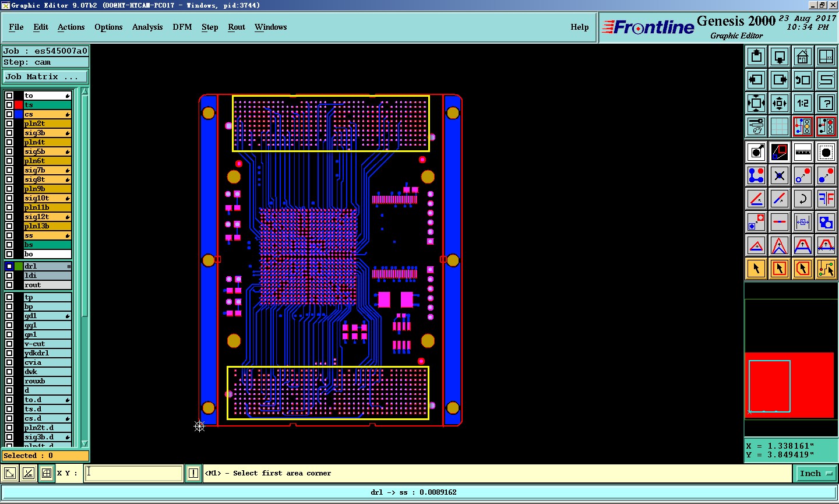This screenshot has width=839, height=504.
Task: Check the box for layer sig10t
Action: [x=9, y=198]
